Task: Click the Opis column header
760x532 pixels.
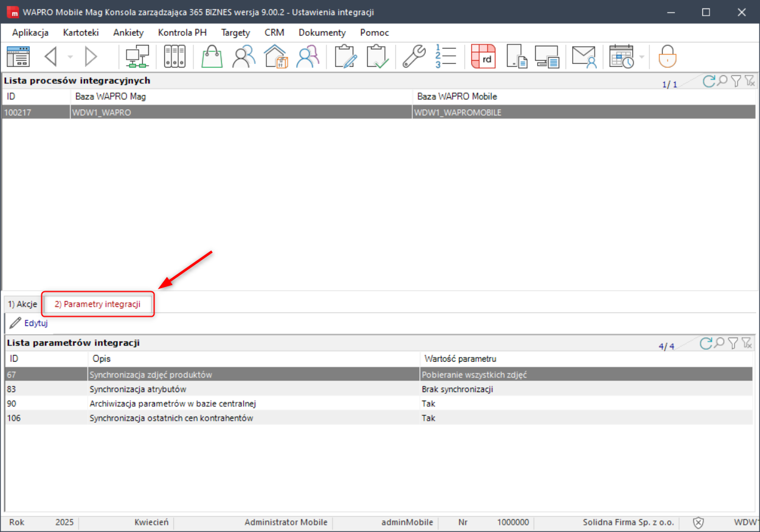Action: [x=254, y=359]
